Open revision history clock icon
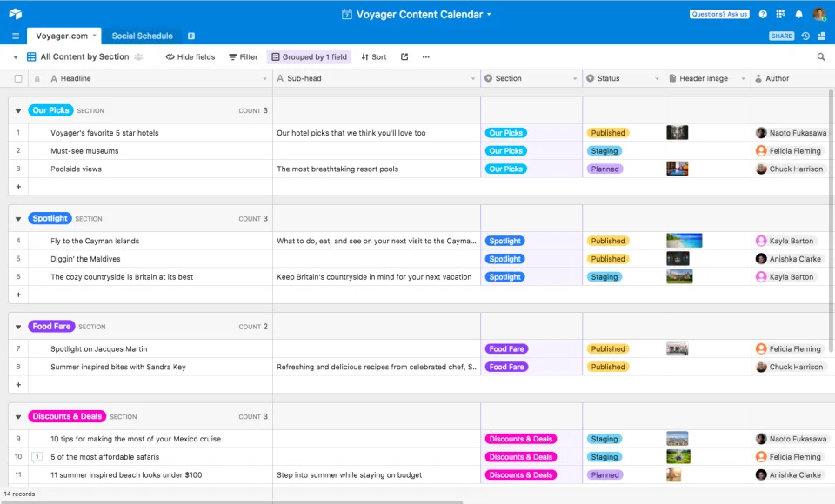The height and width of the screenshot is (504, 835). pos(805,36)
